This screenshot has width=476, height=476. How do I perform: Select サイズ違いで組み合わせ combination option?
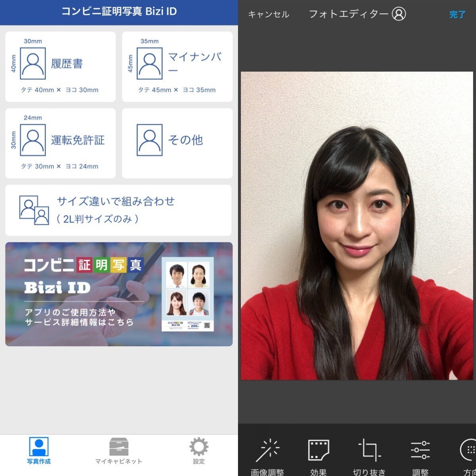(x=118, y=210)
